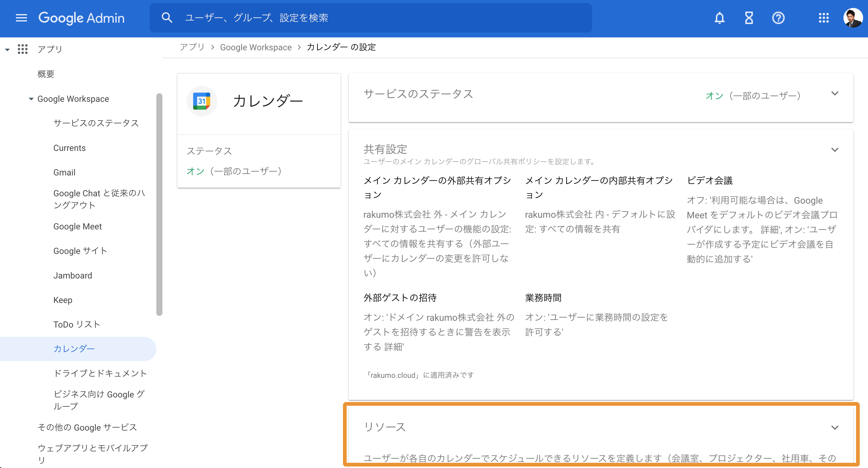
Task: Open the help question mark
Action: coord(778,18)
